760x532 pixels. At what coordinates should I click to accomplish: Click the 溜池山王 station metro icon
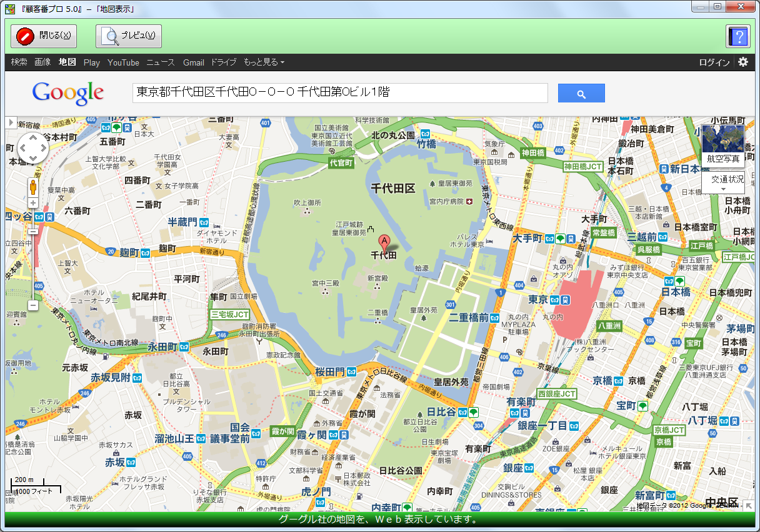tap(200, 439)
